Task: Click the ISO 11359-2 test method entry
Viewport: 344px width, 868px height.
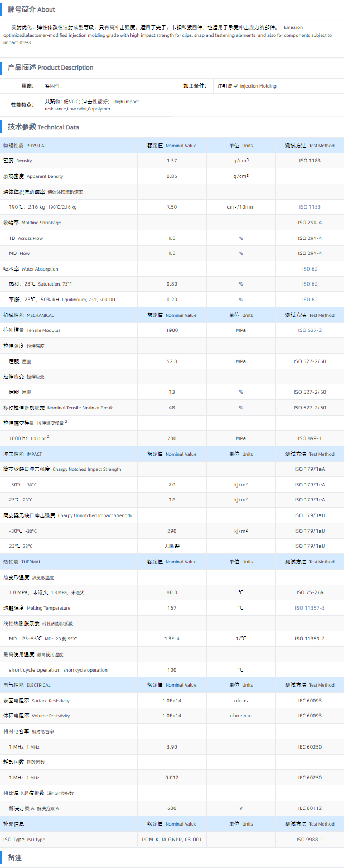Action: (x=309, y=639)
